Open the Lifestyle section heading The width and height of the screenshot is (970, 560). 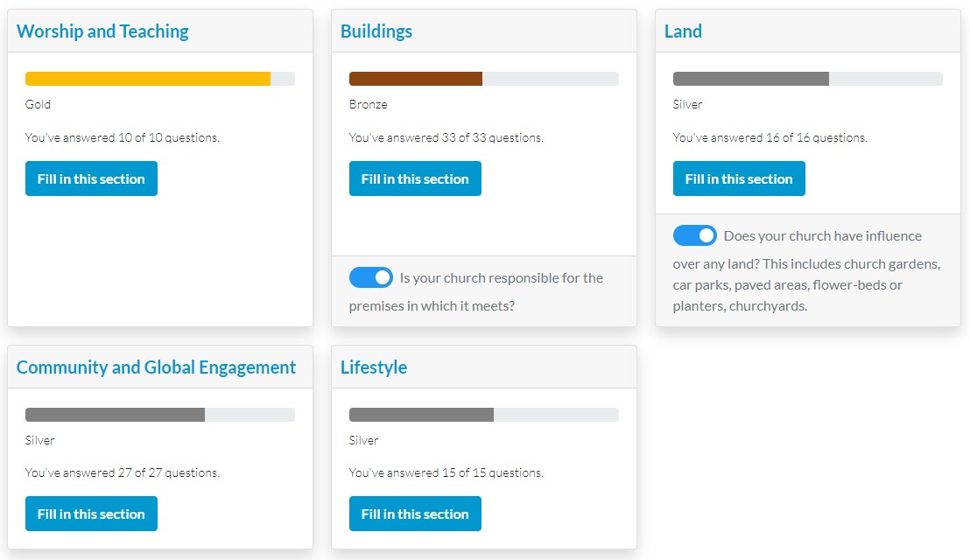[374, 367]
